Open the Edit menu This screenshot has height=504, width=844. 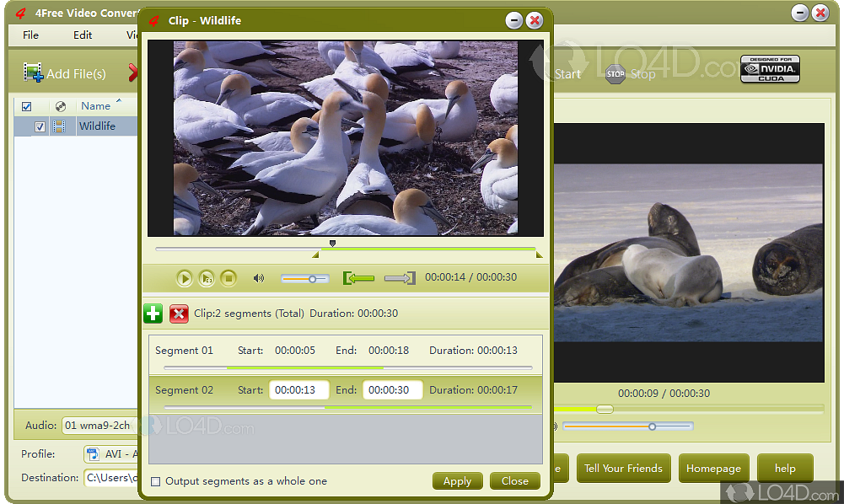click(82, 35)
